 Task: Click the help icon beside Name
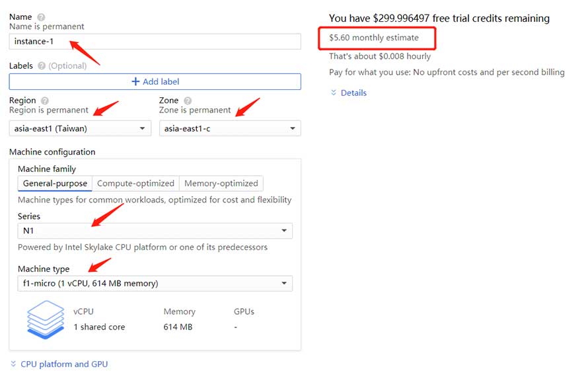(42, 17)
